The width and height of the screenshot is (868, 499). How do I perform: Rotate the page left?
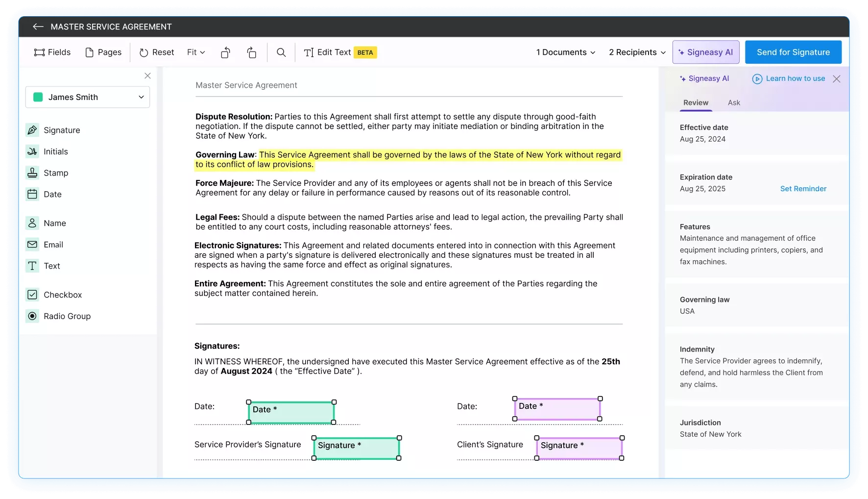225,52
